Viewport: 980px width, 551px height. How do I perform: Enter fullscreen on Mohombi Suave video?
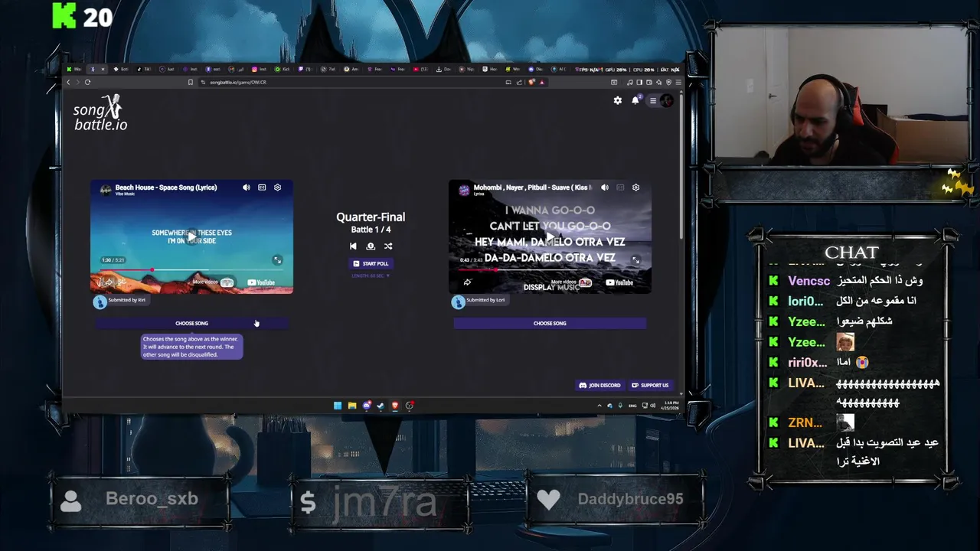(635, 260)
